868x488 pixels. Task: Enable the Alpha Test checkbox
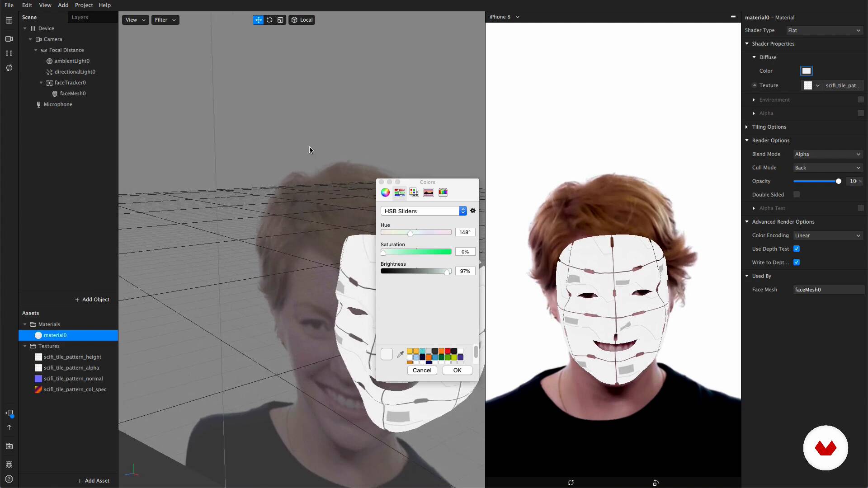tap(860, 208)
